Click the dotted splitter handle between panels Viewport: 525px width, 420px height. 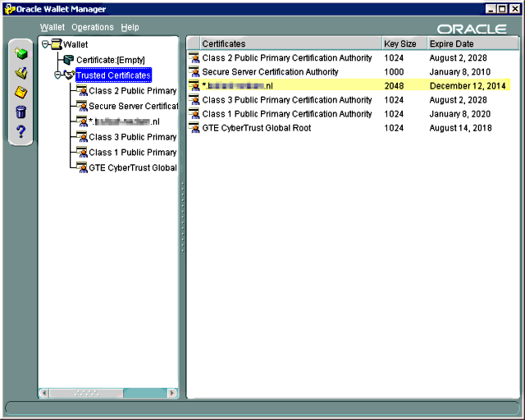[x=182, y=217]
